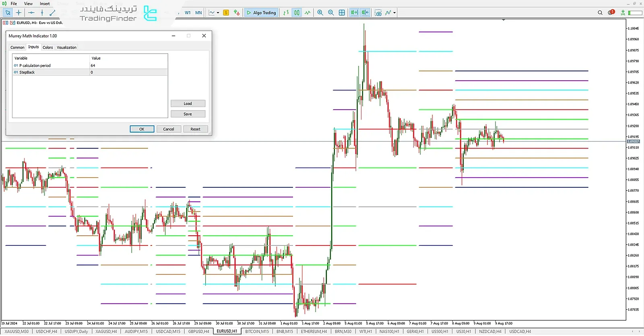Toggle chart auto-scroll to latest bar
The width and height of the screenshot is (644, 336).
[354, 13]
